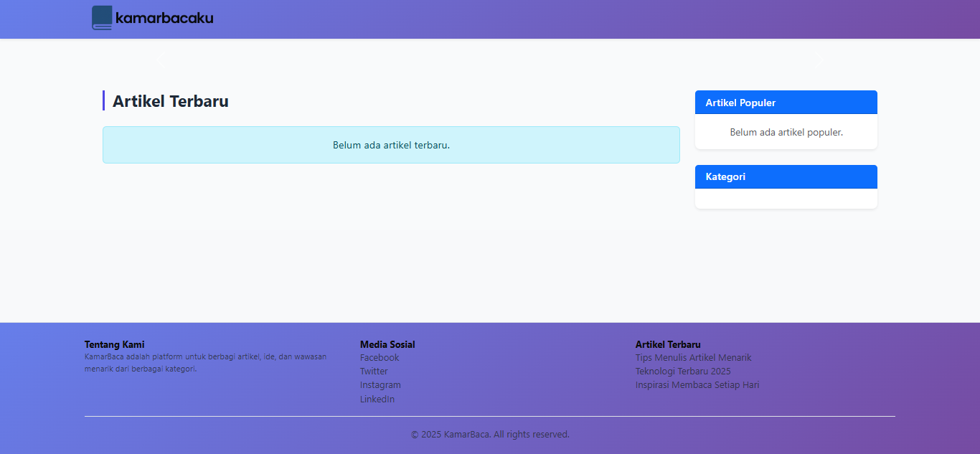Advance to next carousel slide arrow
The height and width of the screenshot is (454, 980).
(819, 59)
